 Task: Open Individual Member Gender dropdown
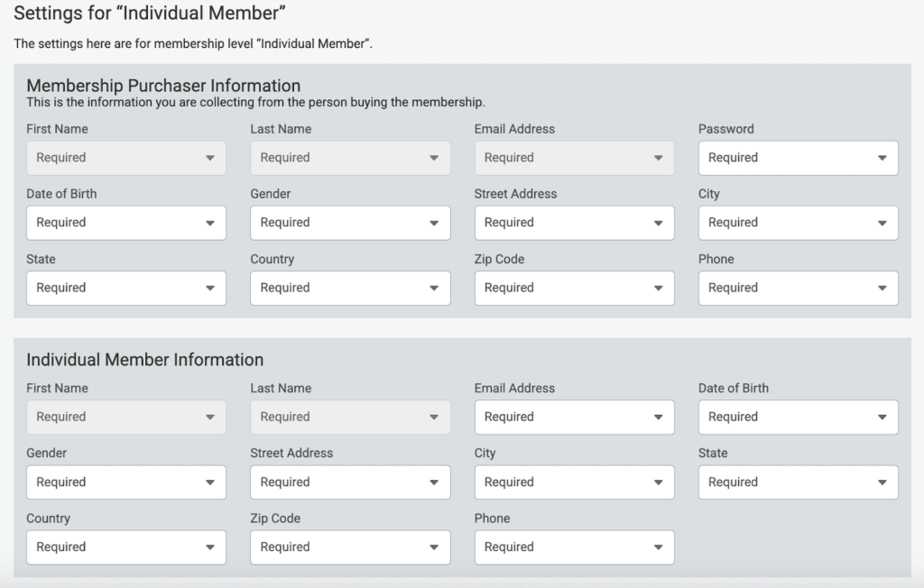(x=126, y=482)
